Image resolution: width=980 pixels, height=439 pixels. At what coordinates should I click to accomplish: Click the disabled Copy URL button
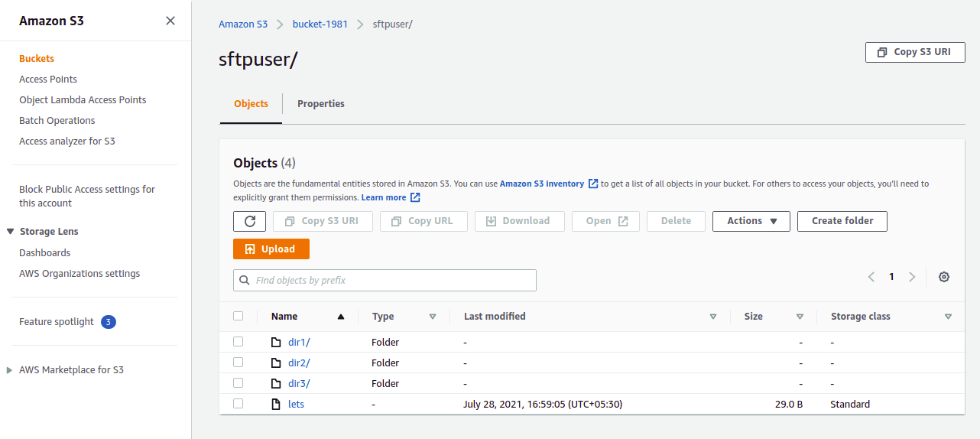(422, 221)
